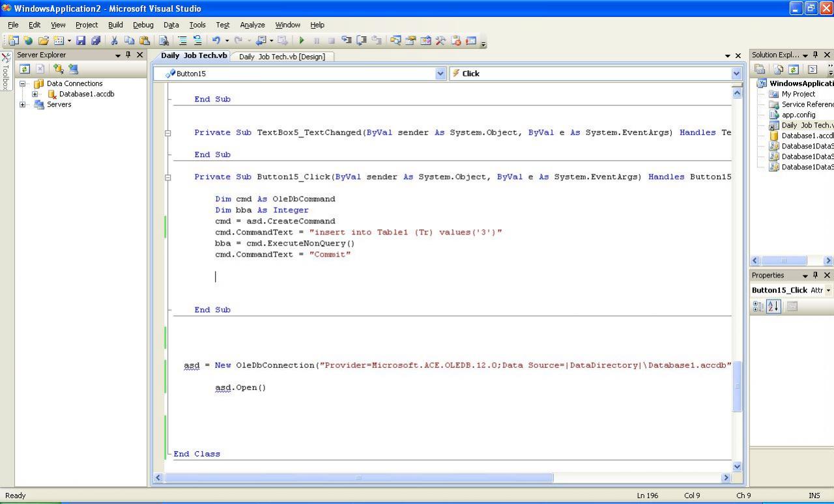The height and width of the screenshot is (504, 834).
Task: Click the Cut scissors icon
Action: click(114, 40)
